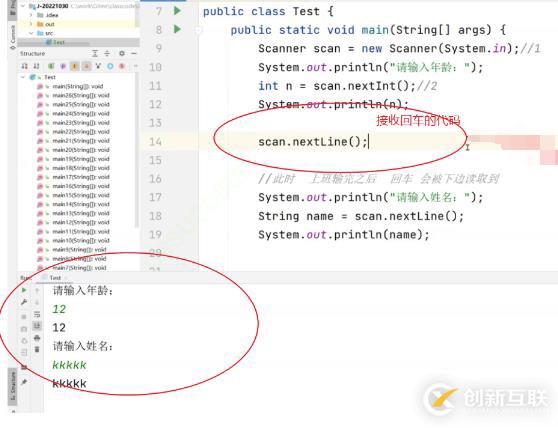This screenshot has width=558, height=428.
Task: Open Structure panel settings gear
Action: click(122, 53)
